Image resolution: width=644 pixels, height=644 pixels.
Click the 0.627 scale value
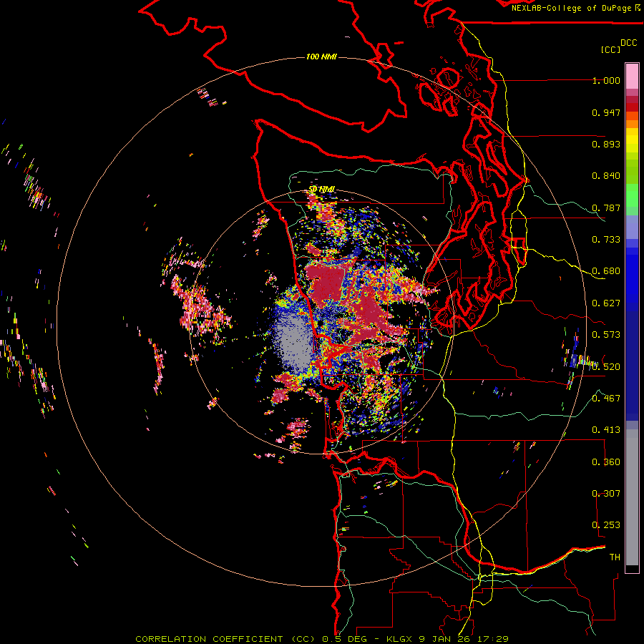tap(606, 303)
